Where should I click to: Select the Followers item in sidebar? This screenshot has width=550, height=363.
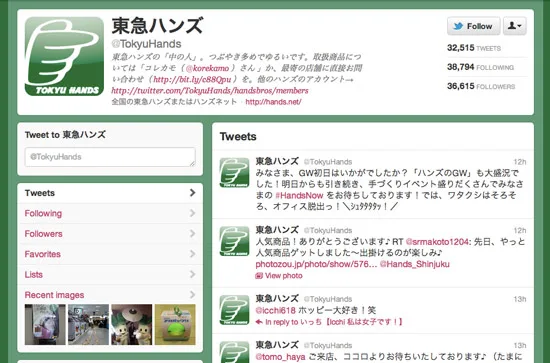pyautogui.click(x=110, y=234)
